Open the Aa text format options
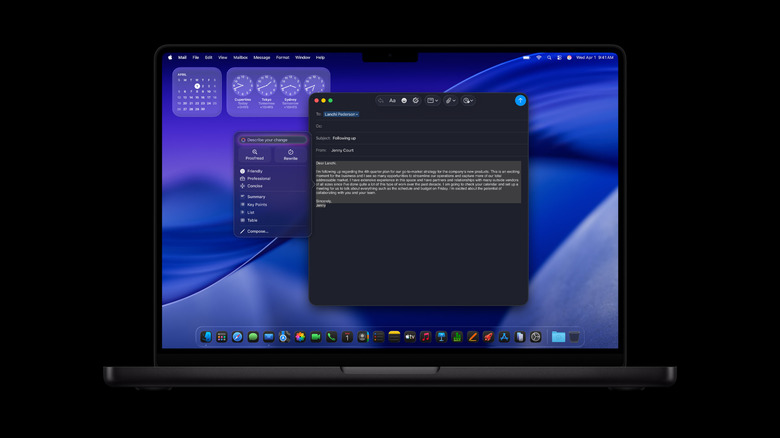 pos(392,101)
